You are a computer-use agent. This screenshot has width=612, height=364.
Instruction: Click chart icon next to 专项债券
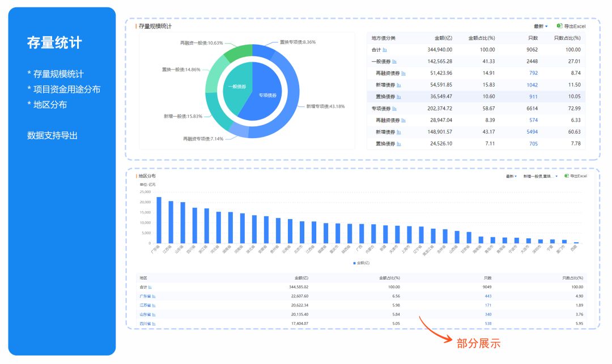tap(394, 108)
